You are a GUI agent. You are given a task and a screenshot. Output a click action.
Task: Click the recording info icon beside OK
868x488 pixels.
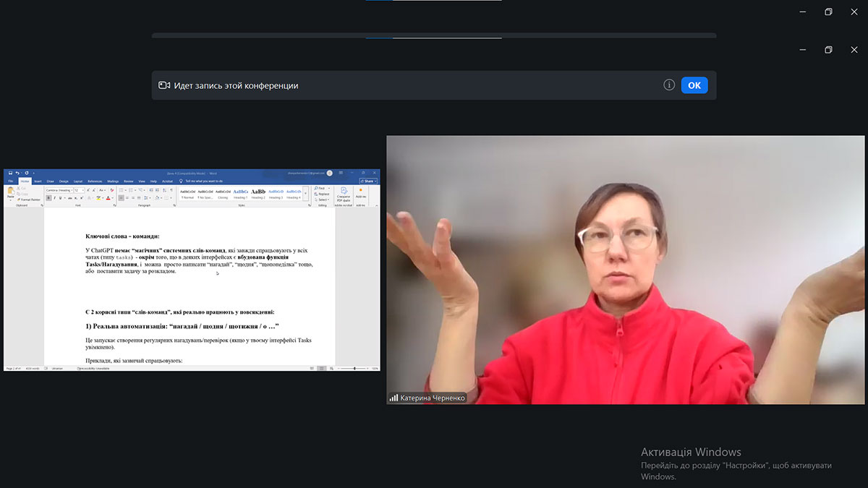pyautogui.click(x=669, y=85)
